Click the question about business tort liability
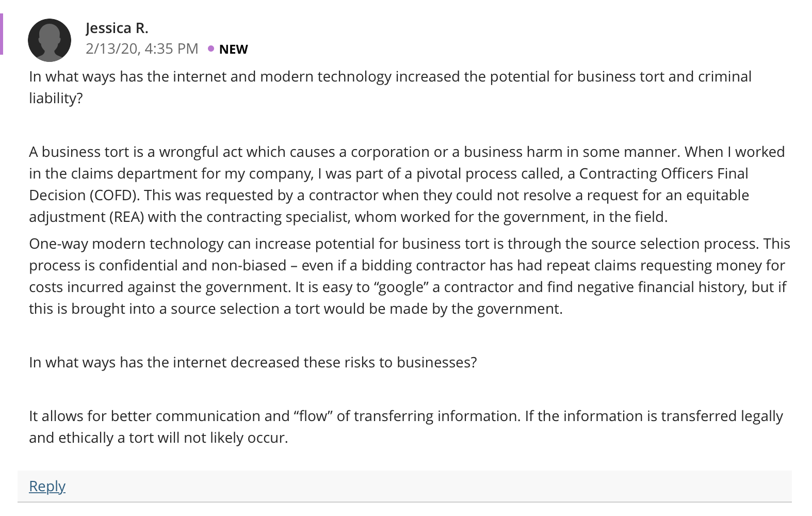Screen dimensions: 812x516 [x=390, y=87]
